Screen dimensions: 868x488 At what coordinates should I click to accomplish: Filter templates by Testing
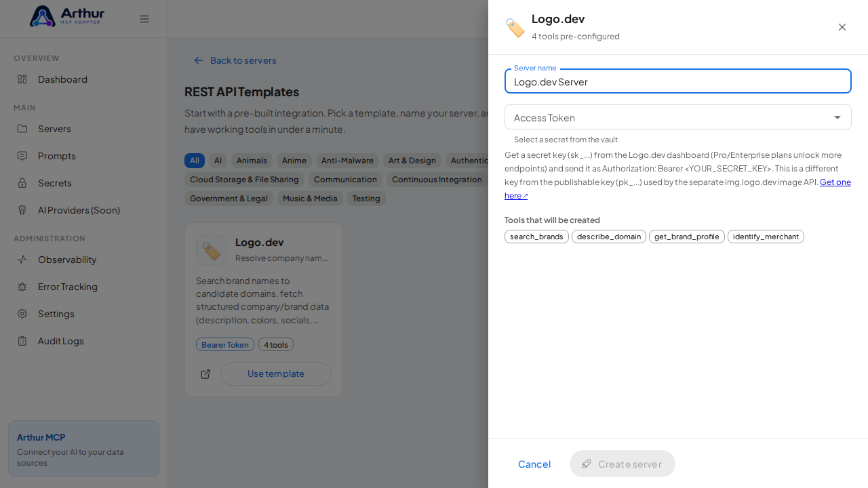click(366, 199)
